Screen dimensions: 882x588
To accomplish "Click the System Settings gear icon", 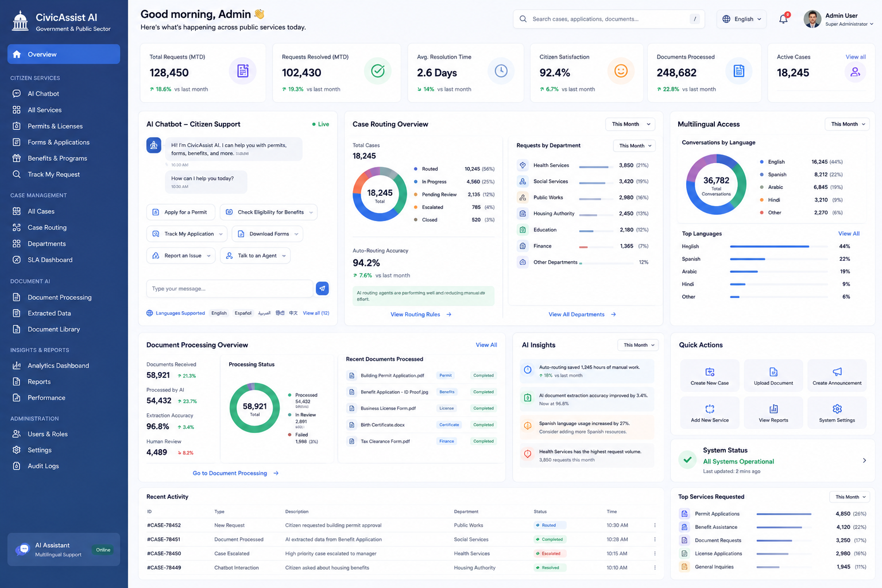I will [837, 409].
